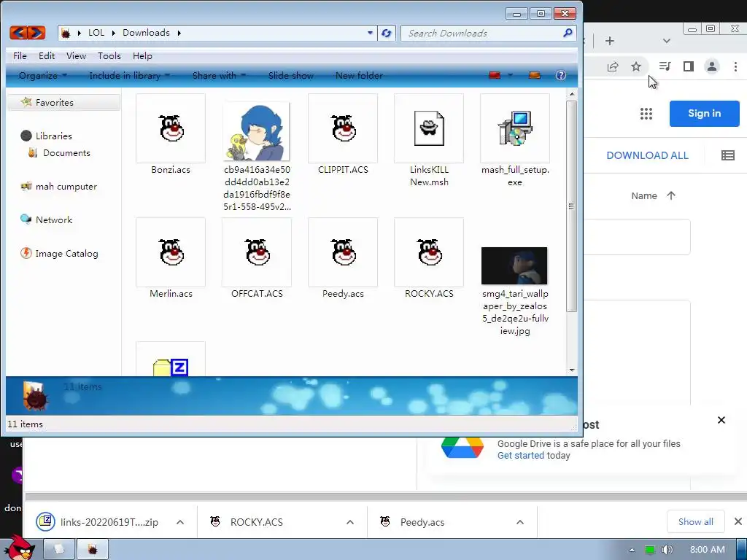Screen dimensions: 747x560
Task: Select the CLIPPIT.ACS file icon
Action: [x=343, y=128]
